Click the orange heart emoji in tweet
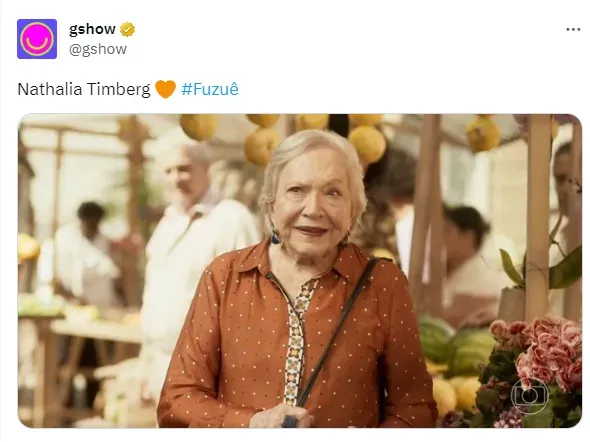Viewport: 590px width, 442px height. click(x=165, y=89)
